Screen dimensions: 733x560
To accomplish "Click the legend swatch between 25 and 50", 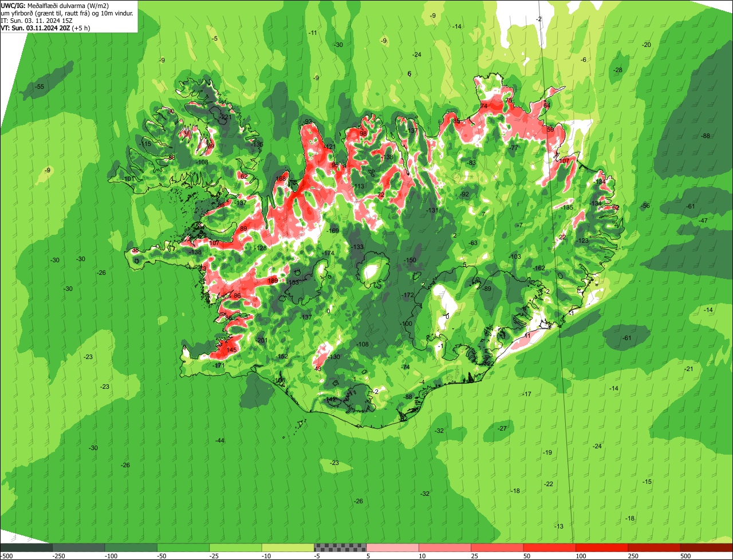I will pyautogui.click(x=498, y=547).
